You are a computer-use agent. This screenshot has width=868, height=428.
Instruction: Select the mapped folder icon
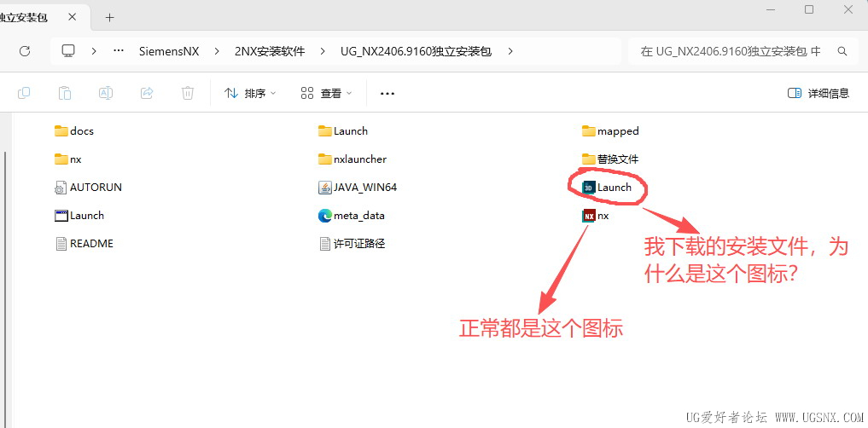pyautogui.click(x=588, y=131)
